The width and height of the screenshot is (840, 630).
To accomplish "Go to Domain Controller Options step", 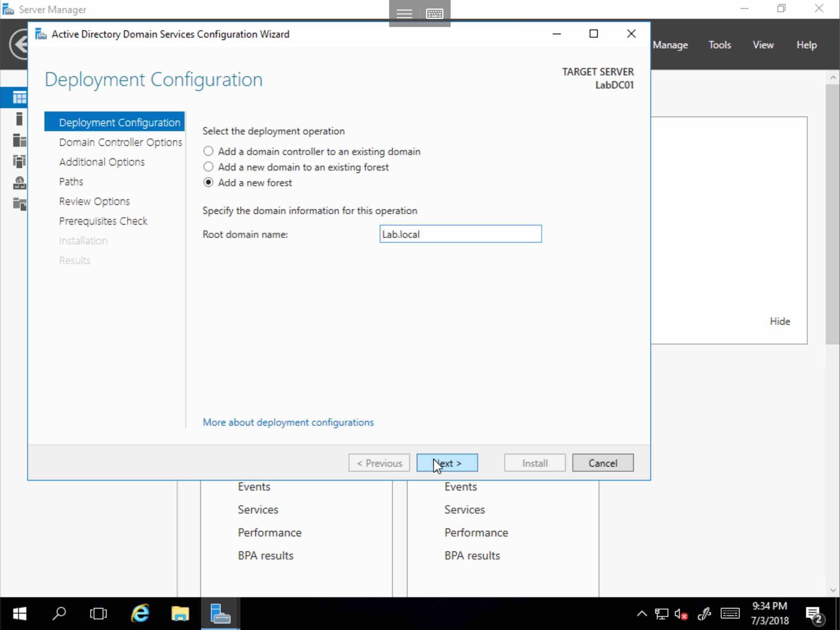I will [121, 142].
